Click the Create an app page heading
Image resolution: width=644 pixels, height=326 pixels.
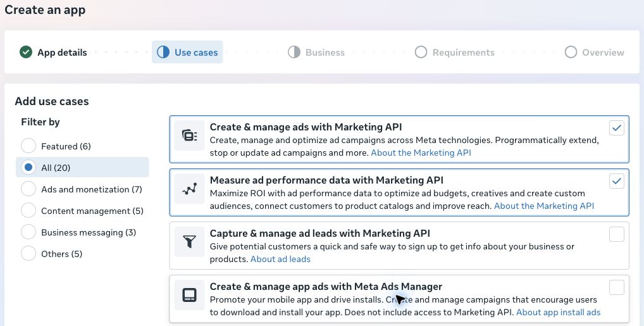pos(45,9)
